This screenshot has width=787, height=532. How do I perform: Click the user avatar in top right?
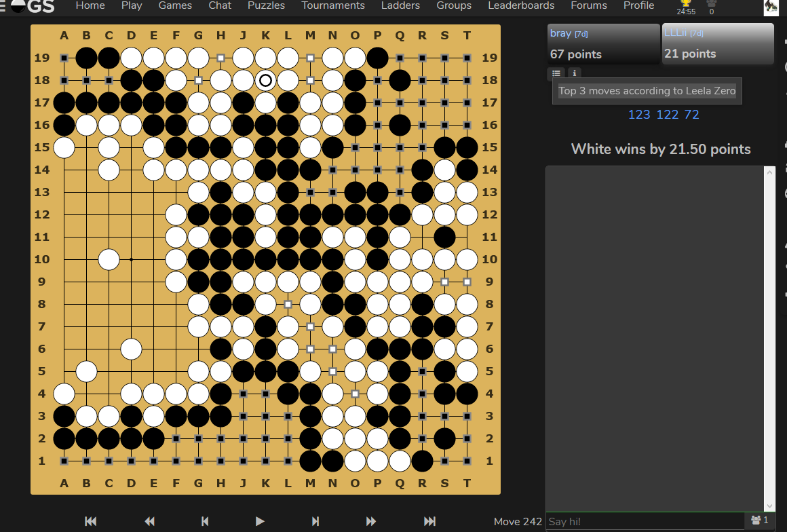coord(771,7)
